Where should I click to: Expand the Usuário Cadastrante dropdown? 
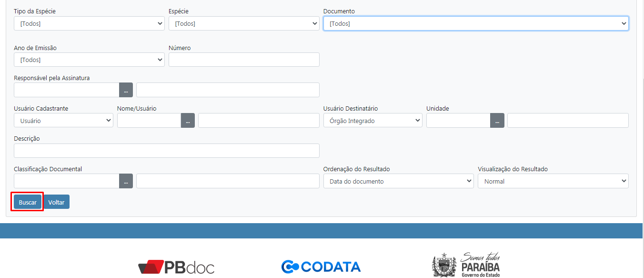point(63,121)
